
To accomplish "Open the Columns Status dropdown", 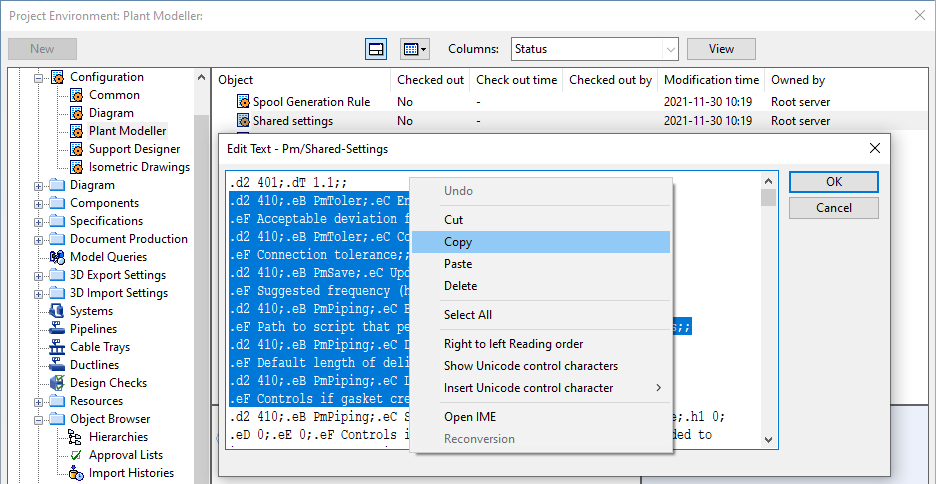I will click(x=670, y=49).
